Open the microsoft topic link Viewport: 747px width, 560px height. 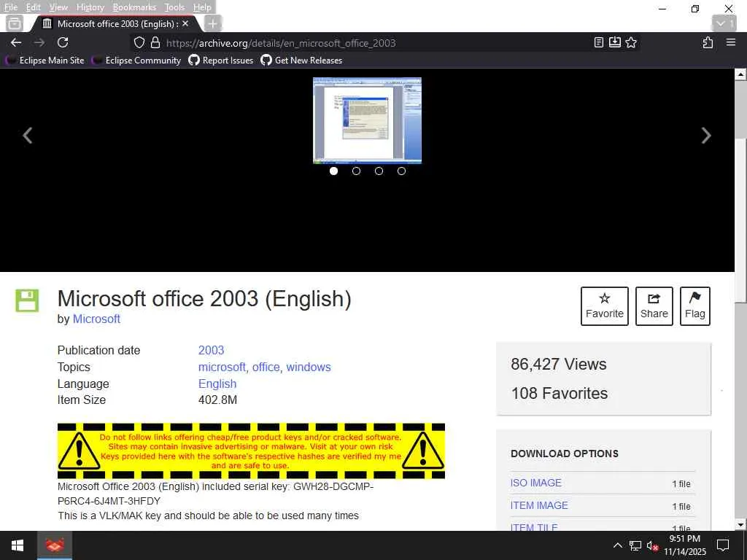pyautogui.click(x=222, y=367)
